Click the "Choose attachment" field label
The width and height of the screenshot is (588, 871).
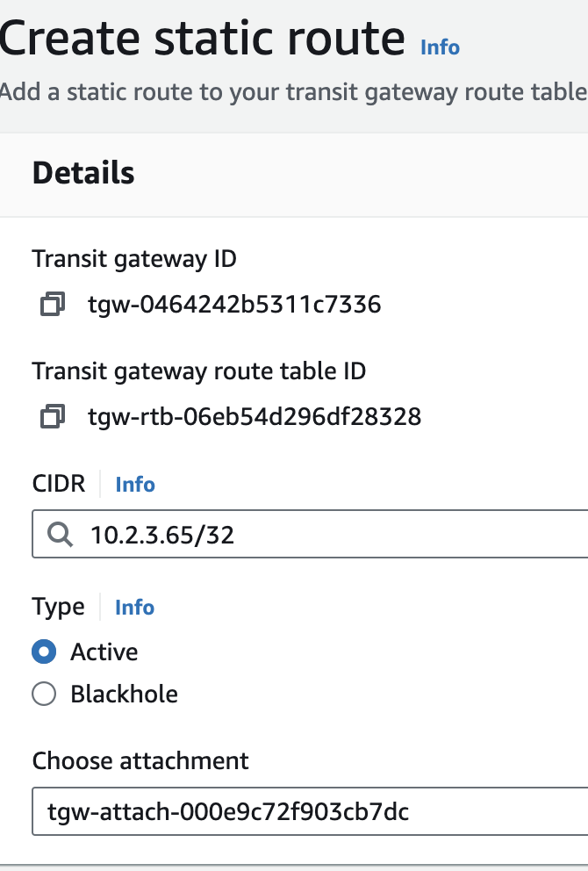pos(140,760)
